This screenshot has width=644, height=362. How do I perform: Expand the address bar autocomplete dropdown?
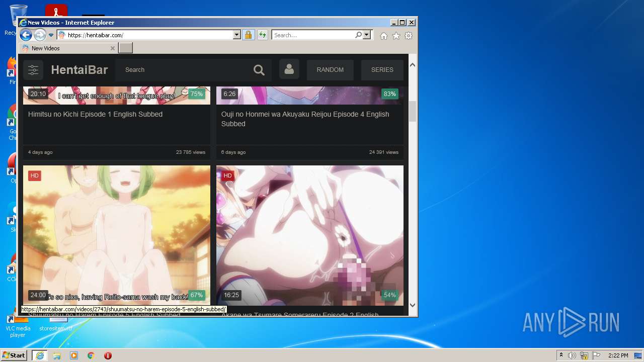coord(237,35)
